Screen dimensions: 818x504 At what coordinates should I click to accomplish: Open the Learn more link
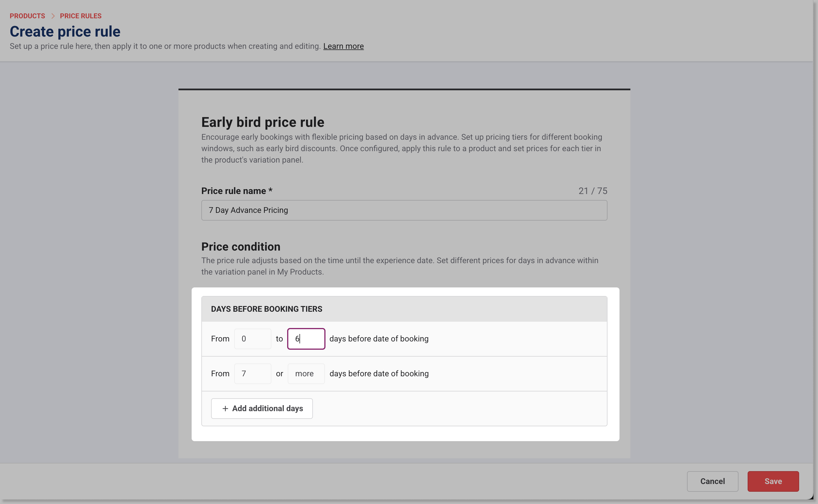343,46
